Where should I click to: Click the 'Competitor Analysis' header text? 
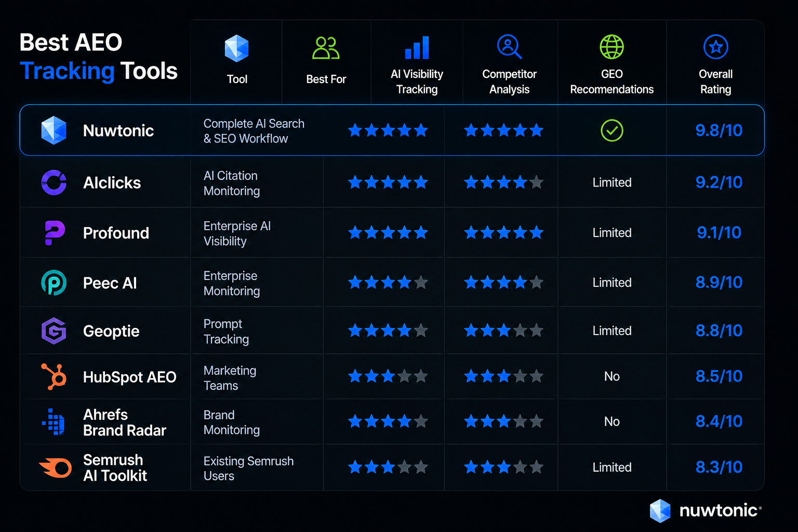pos(509,82)
